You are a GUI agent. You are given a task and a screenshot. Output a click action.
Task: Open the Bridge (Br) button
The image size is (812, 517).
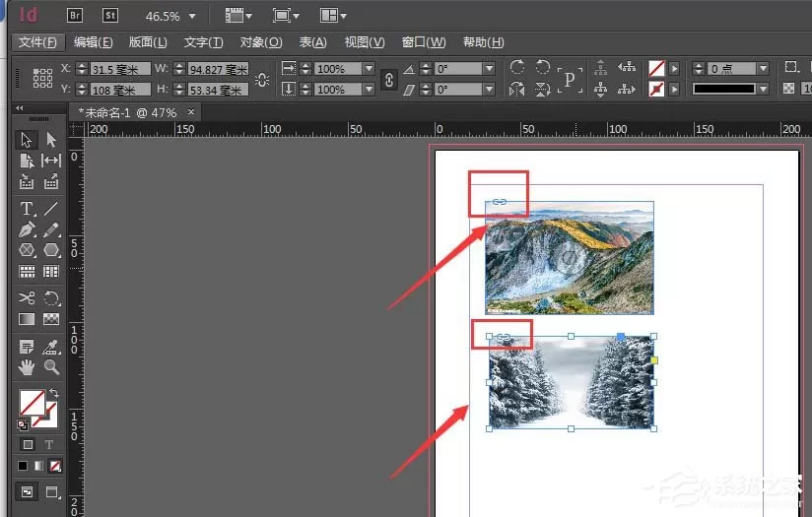(x=75, y=15)
